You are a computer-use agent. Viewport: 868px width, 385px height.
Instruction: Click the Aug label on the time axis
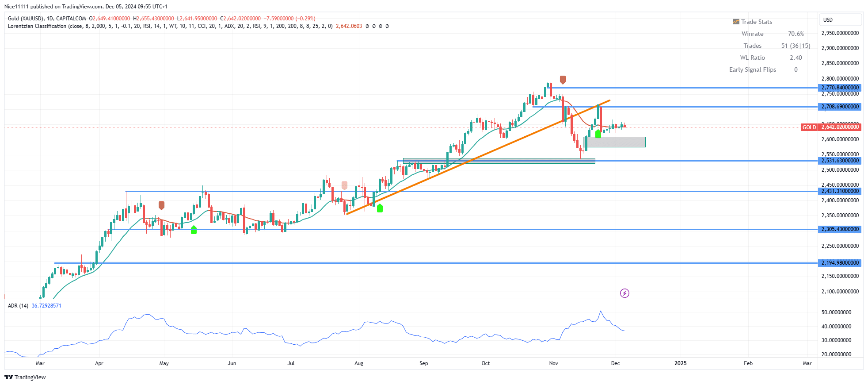(359, 363)
